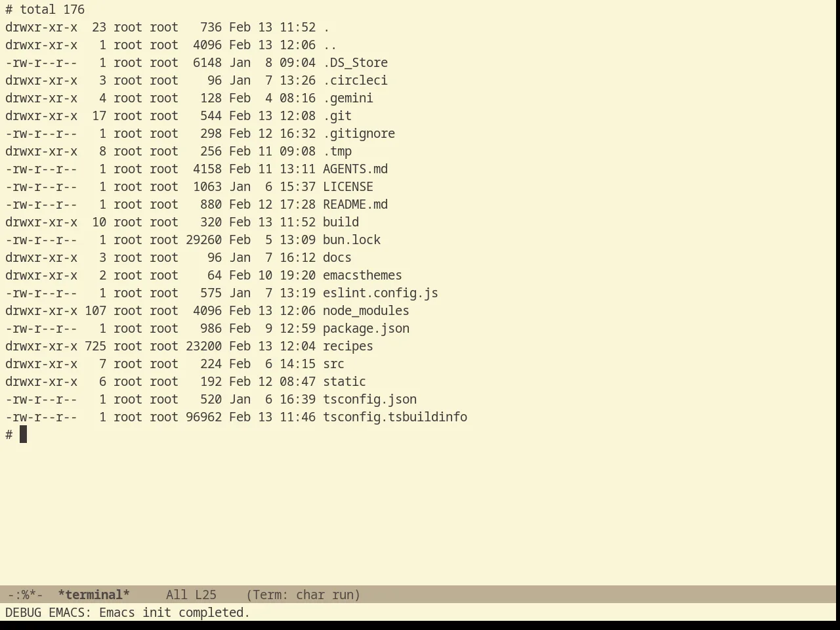The height and width of the screenshot is (630, 840).
Task: Click the '(Term: char run)' mode indicator
Action: [x=303, y=595]
